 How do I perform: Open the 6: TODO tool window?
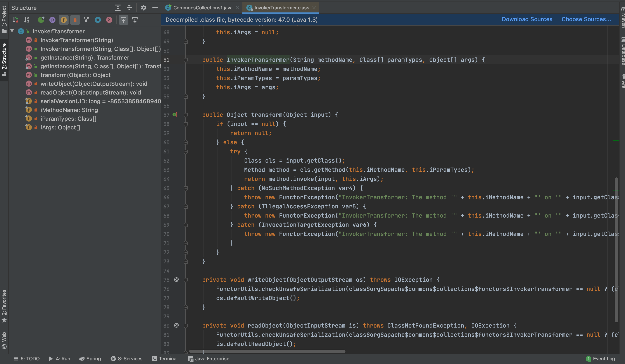coord(27,359)
